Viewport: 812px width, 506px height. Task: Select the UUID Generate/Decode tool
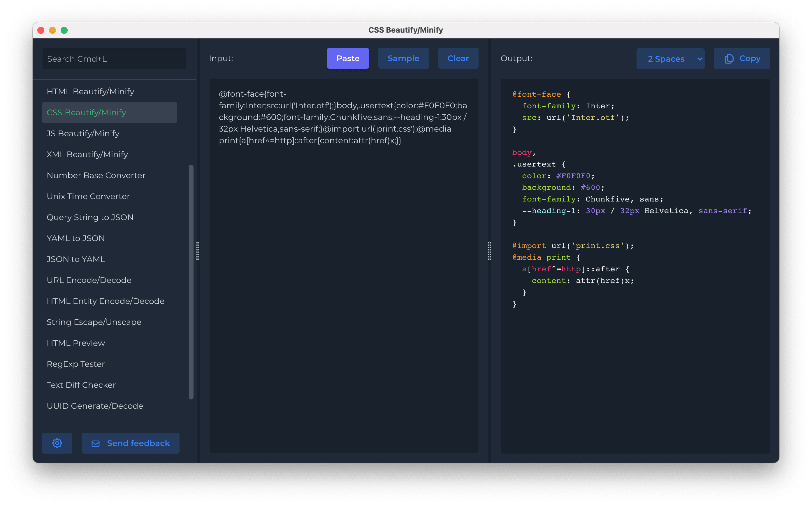point(95,406)
